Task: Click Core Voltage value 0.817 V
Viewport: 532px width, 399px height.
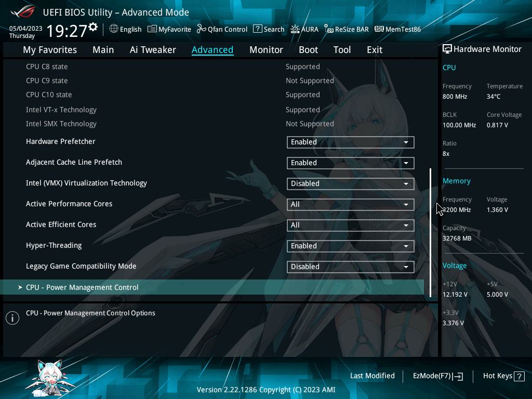Action: pos(497,125)
